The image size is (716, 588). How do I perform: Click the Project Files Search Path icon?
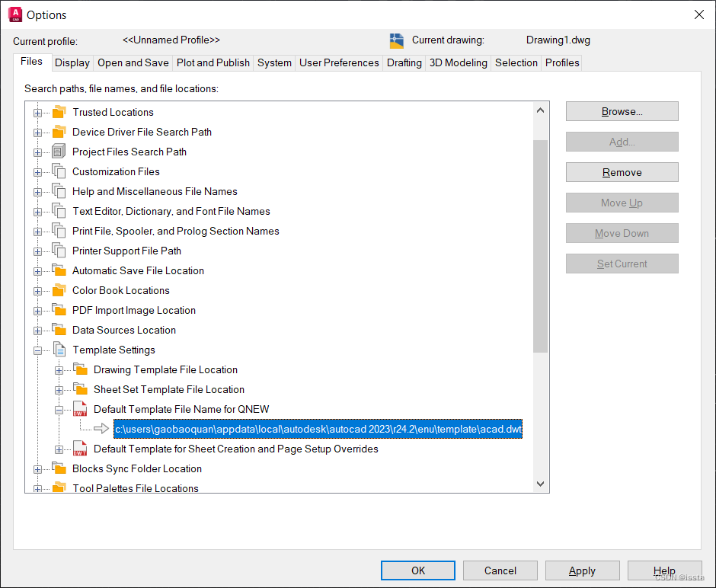pyautogui.click(x=59, y=152)
